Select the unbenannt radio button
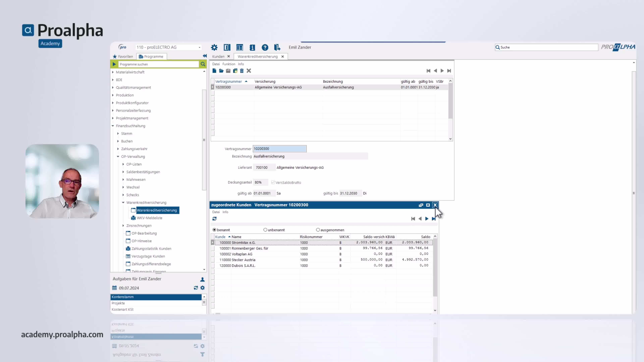The image size is (644, 362). click(265, 230)
